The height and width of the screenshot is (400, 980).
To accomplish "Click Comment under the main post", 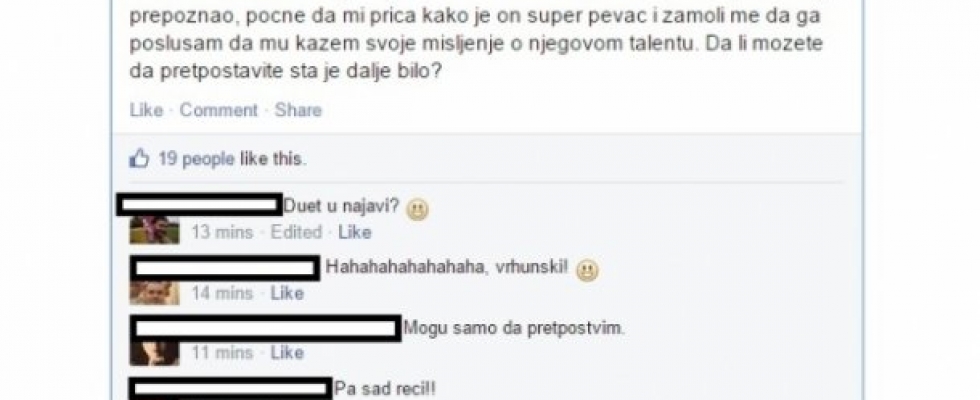I will pyautogui.click(x=219, y=111).
